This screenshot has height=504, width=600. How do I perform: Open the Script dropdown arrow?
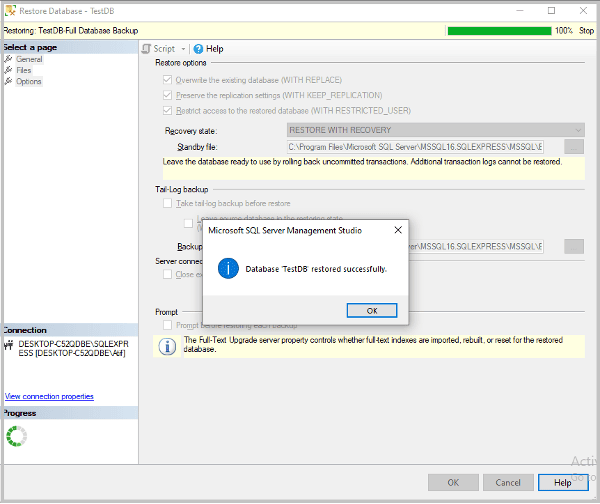(183, 49)
